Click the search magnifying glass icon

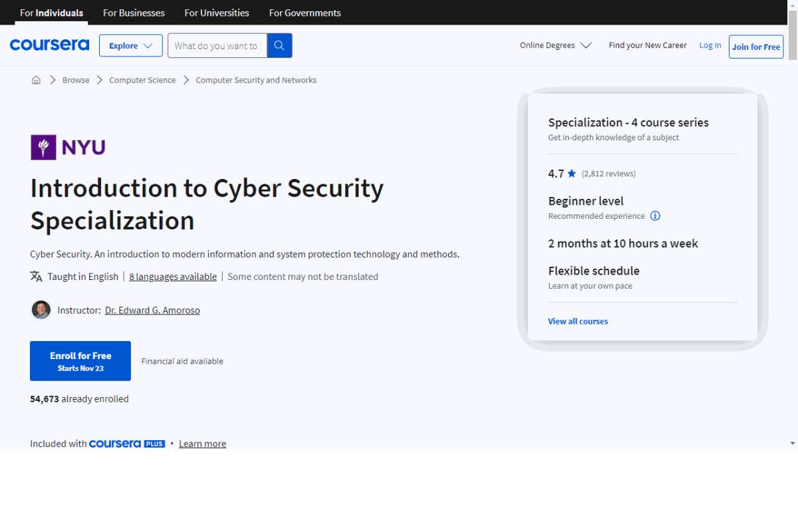(279, 45)
